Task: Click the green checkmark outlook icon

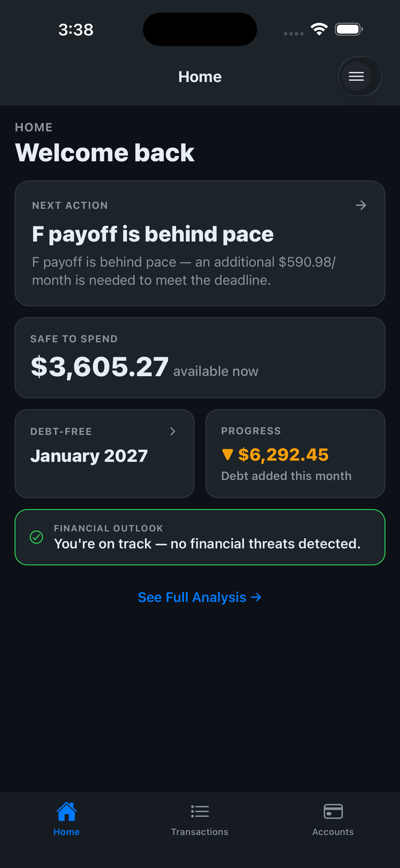Action: click(36, 537)
